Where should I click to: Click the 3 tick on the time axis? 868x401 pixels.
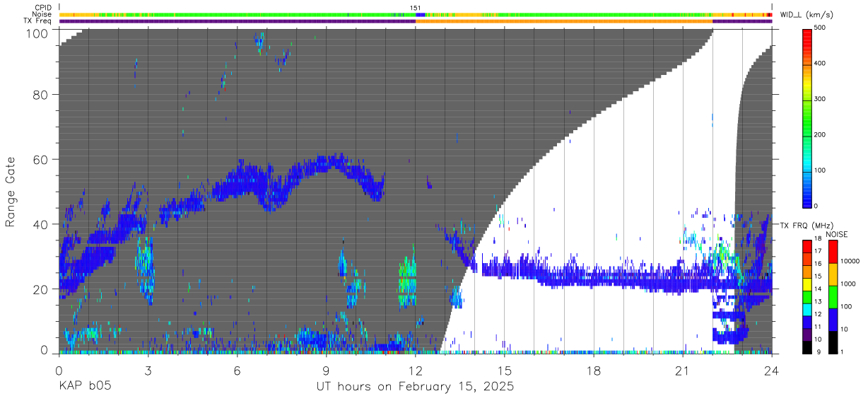148,371
